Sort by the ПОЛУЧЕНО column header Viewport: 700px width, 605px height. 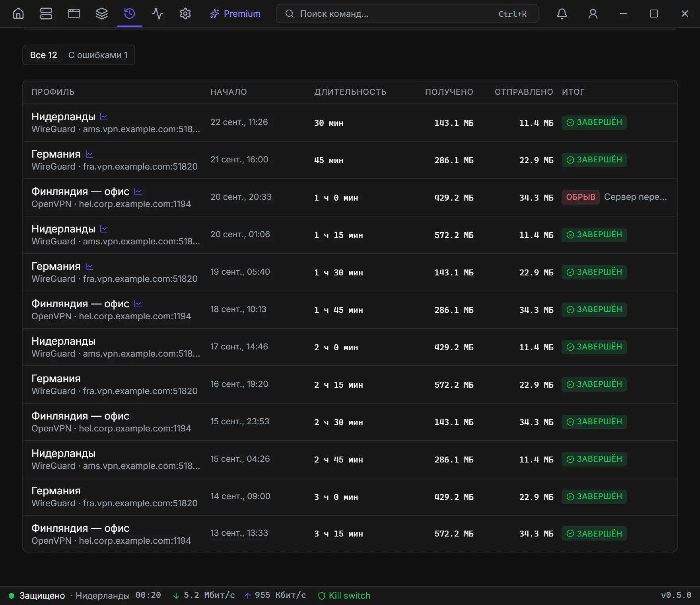click(x=449, y=92)
